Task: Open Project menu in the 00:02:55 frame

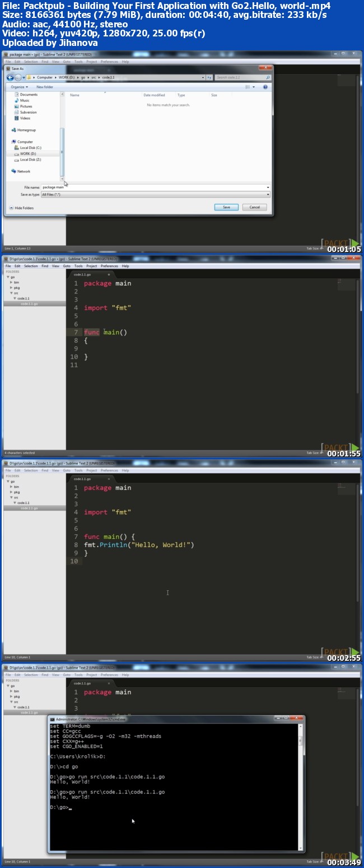Action: pos(92,470)
